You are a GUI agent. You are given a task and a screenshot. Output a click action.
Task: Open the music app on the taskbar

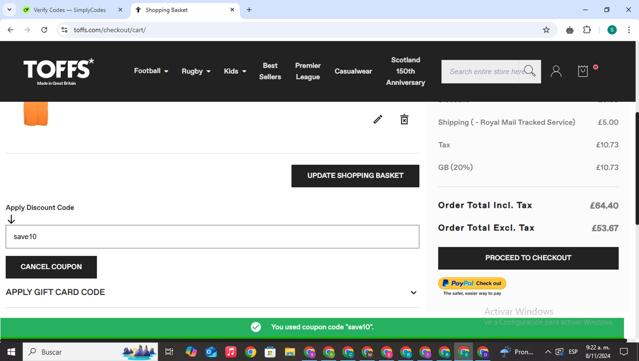(x=231, y=352)
